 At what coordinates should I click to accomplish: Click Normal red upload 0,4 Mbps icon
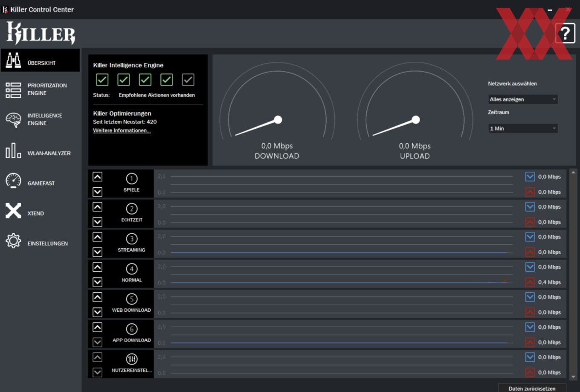[x=530, y=282]
